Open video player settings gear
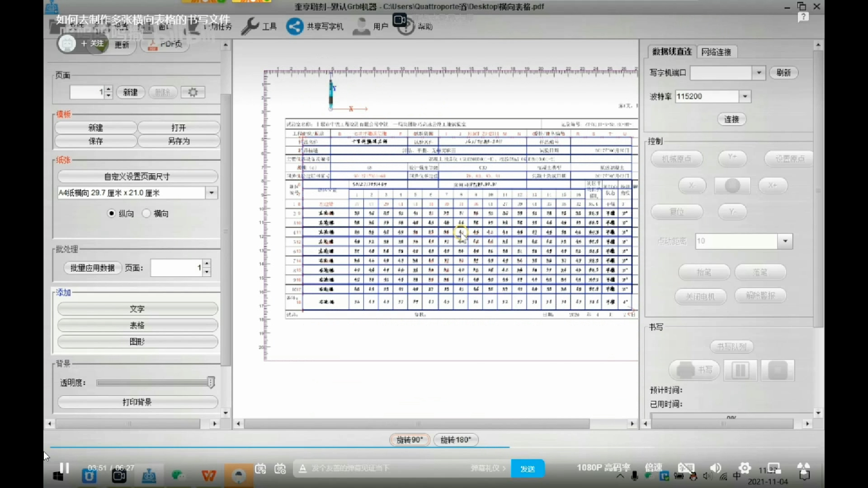The image size is (868, 488). [745, 468]
